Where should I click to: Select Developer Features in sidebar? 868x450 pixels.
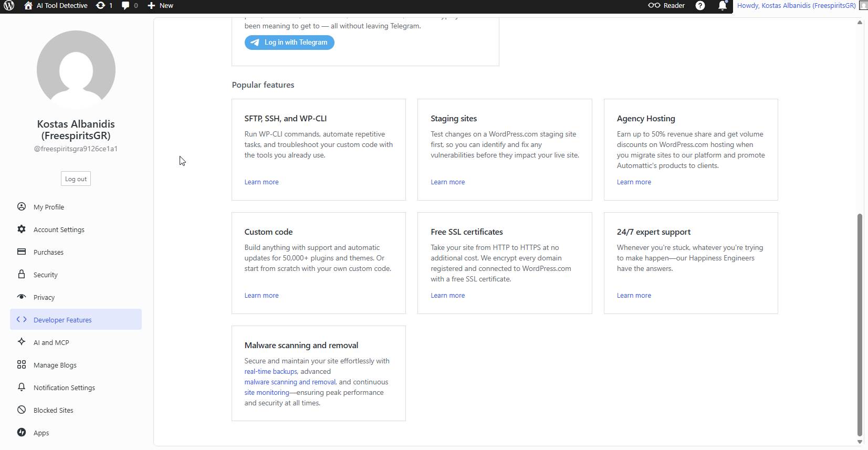[76, 319]
